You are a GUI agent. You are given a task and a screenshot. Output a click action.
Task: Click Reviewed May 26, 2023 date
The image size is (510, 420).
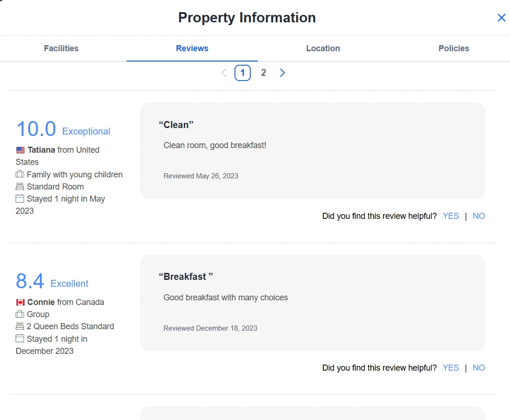201,176
